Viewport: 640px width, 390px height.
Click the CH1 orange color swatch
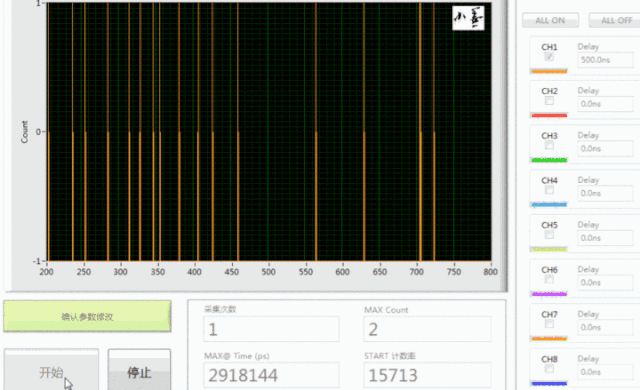tap(549, 71)
